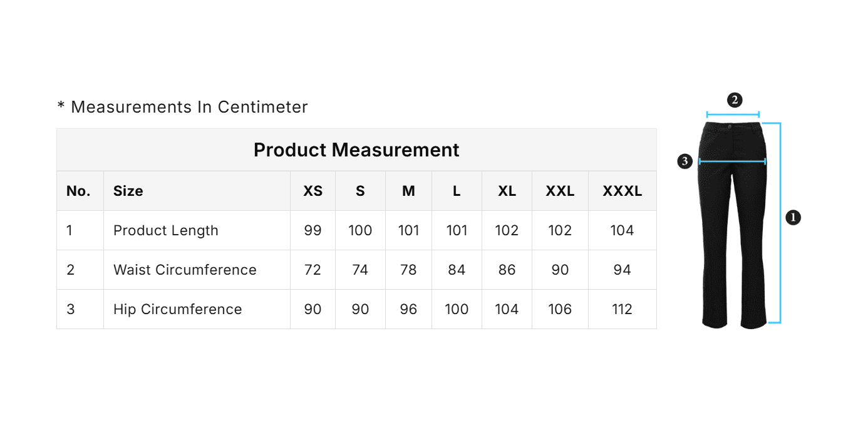
Task: Click the number 1 length marker icon
Action: (793, 218)
